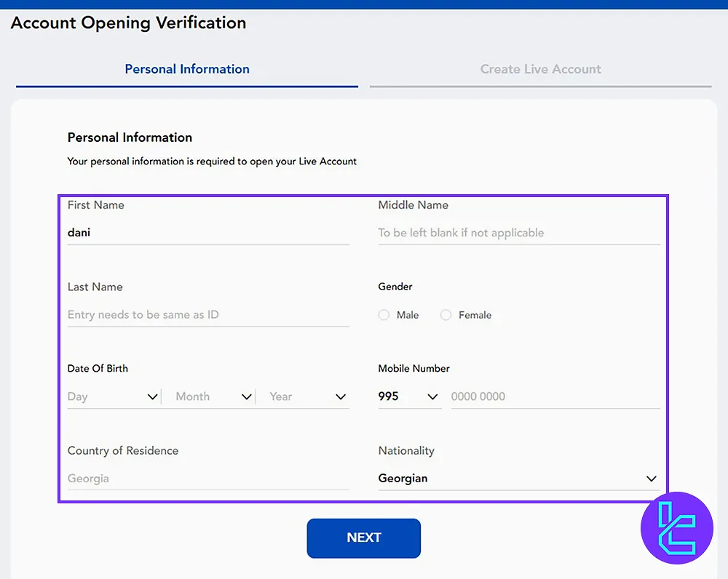Open the 995 country code dropdown
728x579 pixels.
[x=409, y=396]
